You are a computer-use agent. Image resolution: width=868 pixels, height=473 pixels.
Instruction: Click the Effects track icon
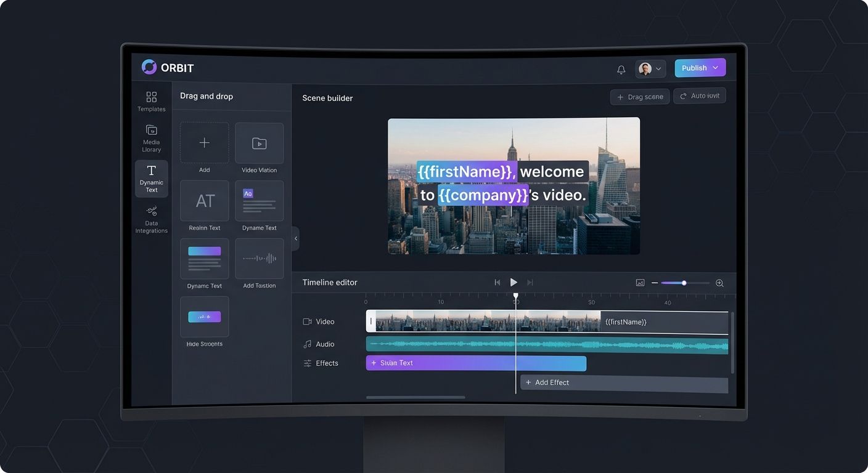pyautogui.click(x=306, y=363)
